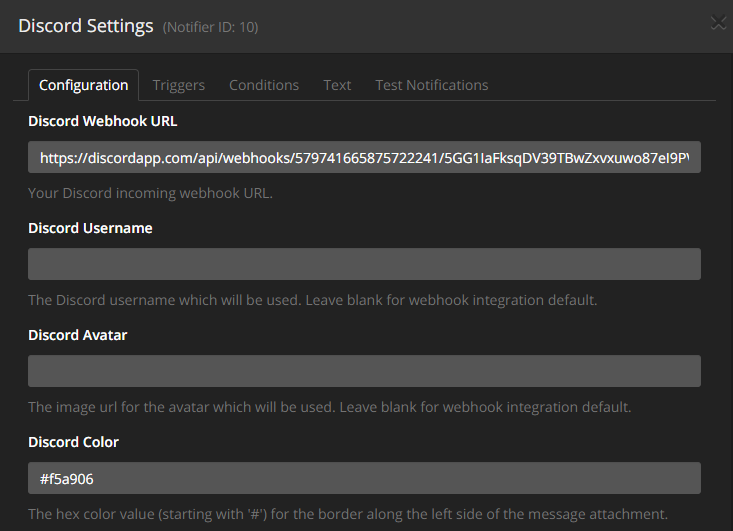Click the '(Notifier ID: 10)' text
The height and width of the screenshot is (531, 733).
coord(210,27)
